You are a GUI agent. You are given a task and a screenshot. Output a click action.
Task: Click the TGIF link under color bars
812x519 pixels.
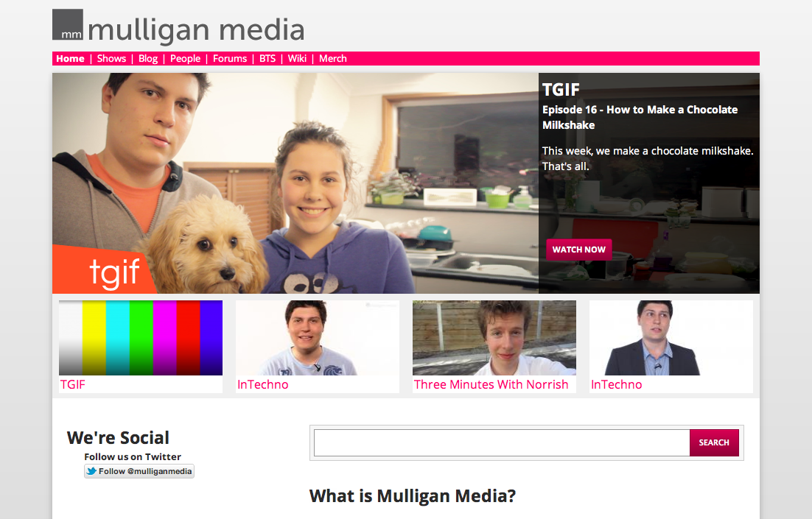point(72,384)
